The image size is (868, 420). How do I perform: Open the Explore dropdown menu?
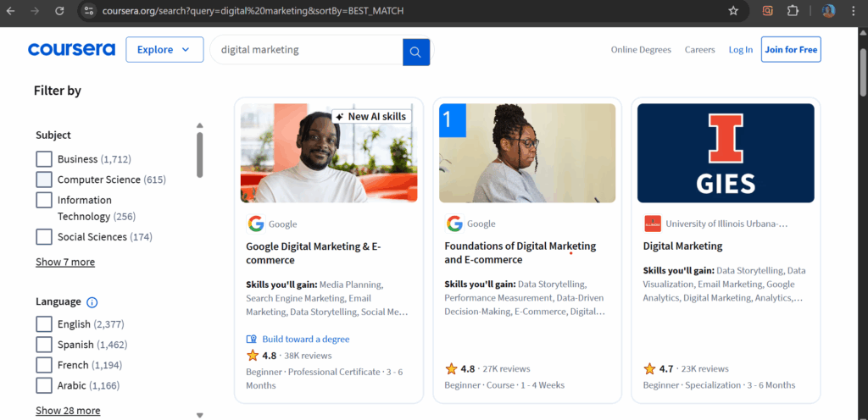(x=164, y=50)
